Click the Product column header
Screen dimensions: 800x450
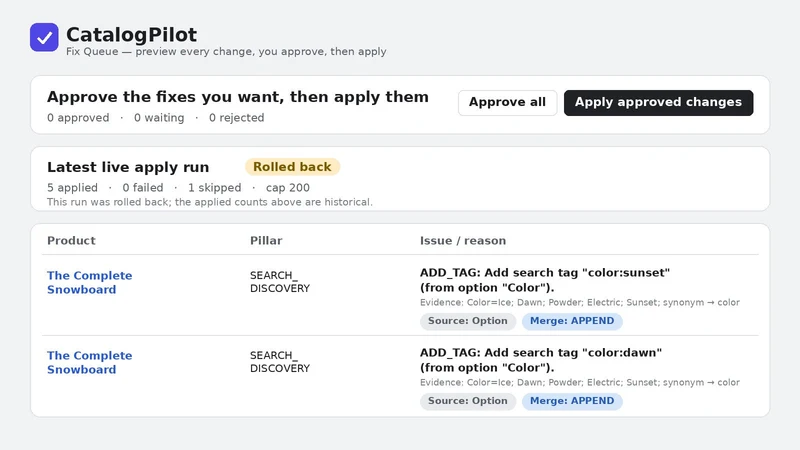[x=71, y=240]
